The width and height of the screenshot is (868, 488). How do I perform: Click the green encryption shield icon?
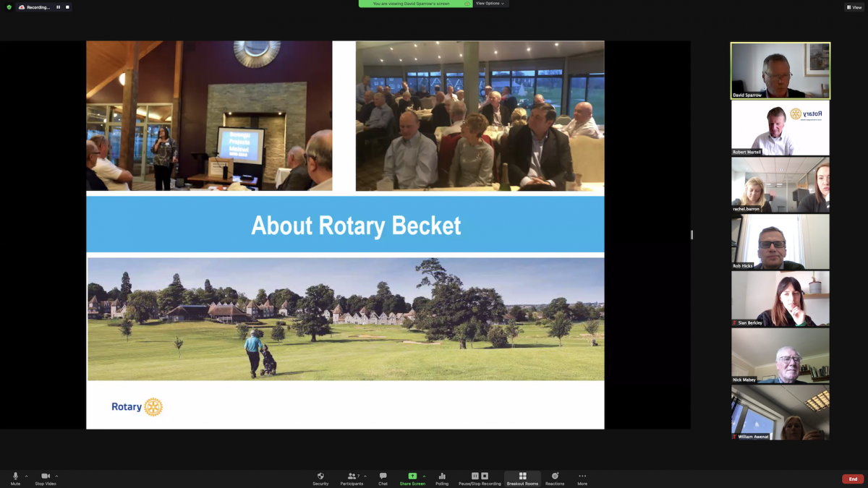point(9,7)
